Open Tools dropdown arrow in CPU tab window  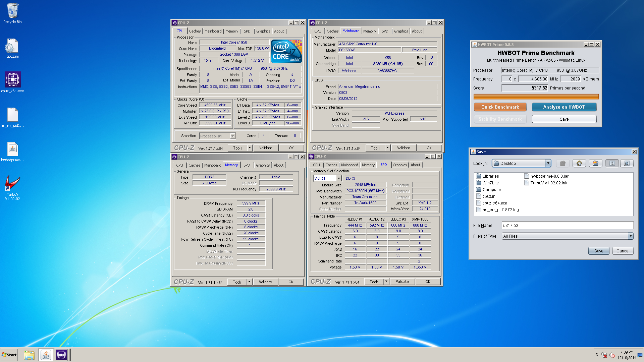[249, 148]
